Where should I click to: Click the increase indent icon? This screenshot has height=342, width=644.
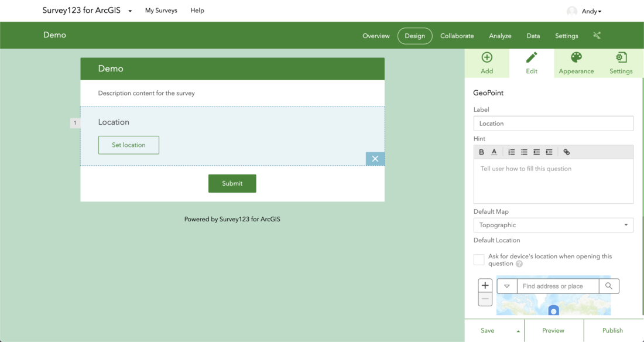(549, 152)
